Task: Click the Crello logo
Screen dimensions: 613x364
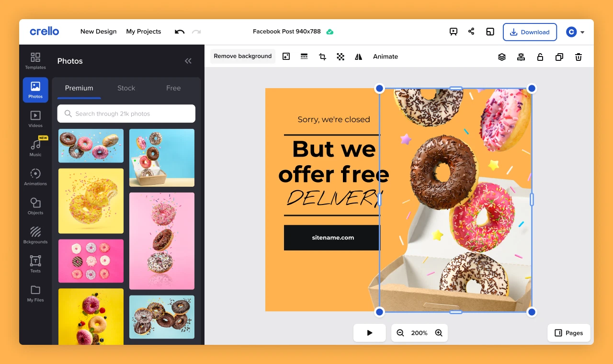Action: (44, 32)
